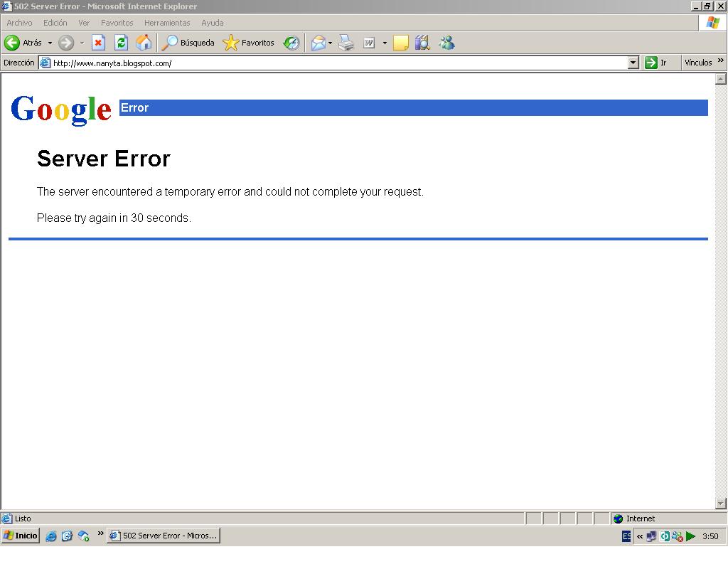Click the IE icon in title bar

[6, 6]
